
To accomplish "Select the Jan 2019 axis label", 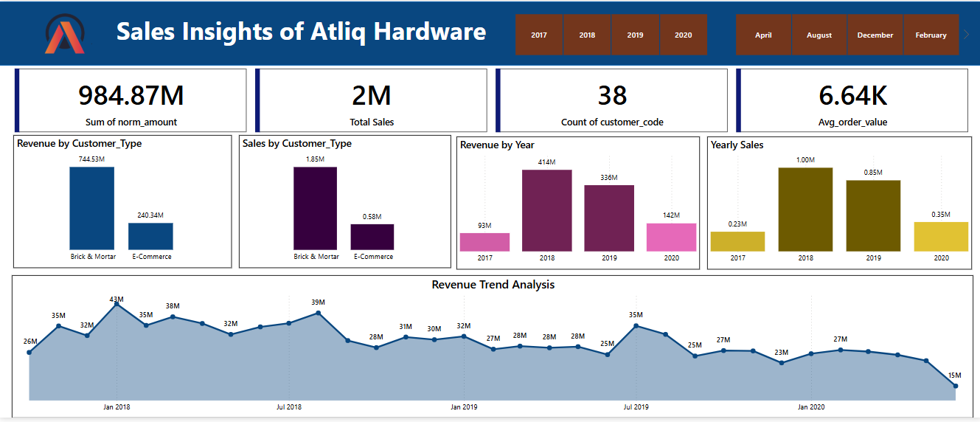I will pos(464,407).
